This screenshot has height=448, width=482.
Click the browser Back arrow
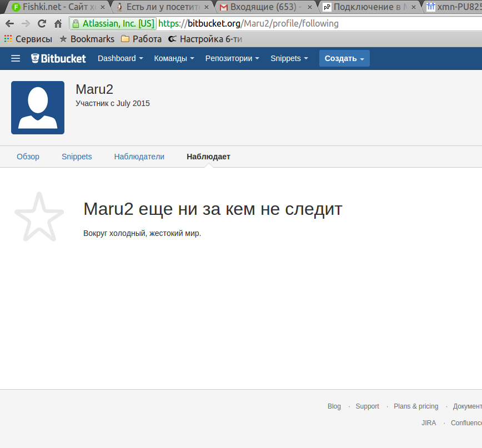(x=10, y=24)
